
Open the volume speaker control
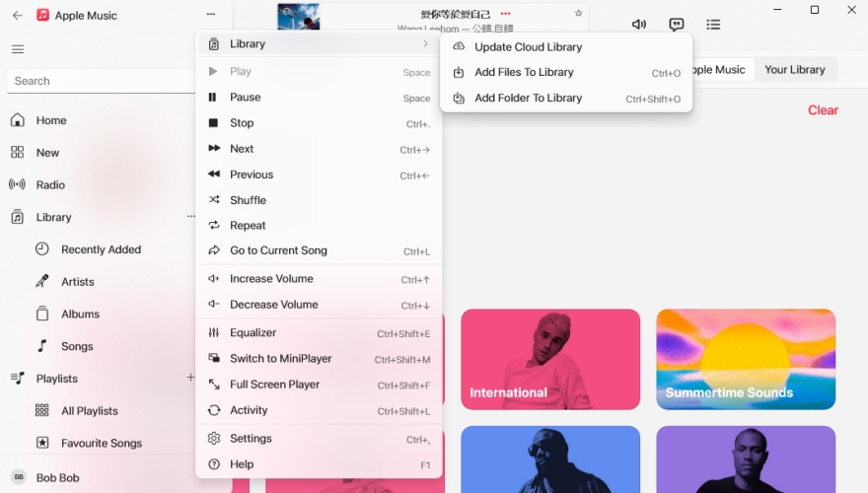click(x=639, y=25)
